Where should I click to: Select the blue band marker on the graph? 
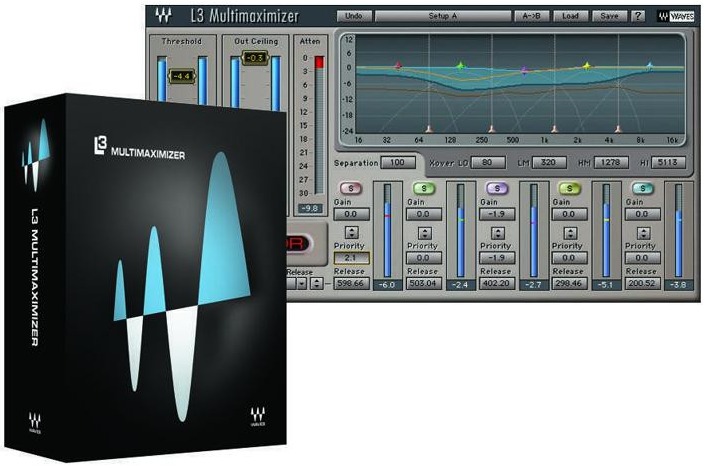pyautogui.click(x=650, y=66)
